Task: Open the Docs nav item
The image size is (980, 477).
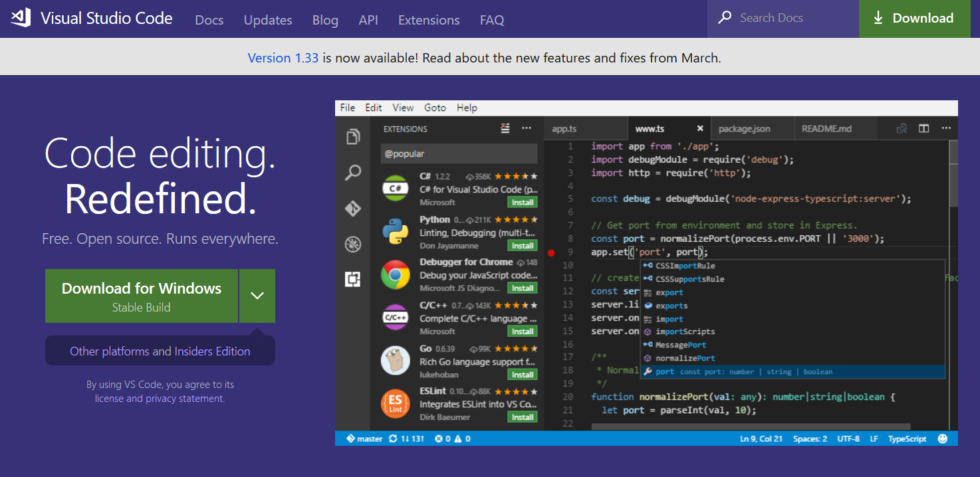Action: [209, 20]
